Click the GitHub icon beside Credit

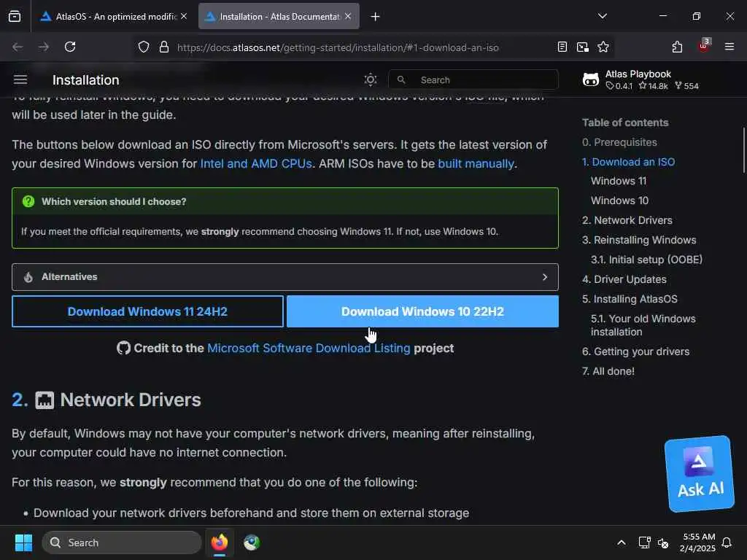coord(123,348)
